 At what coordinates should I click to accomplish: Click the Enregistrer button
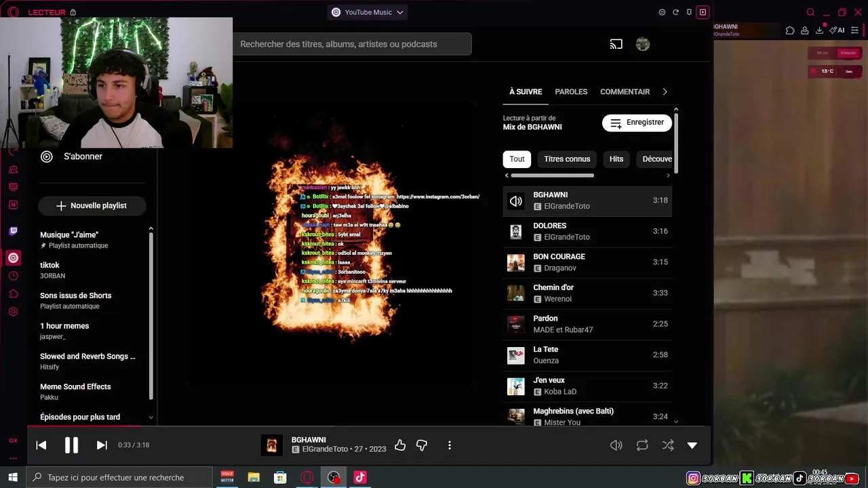click(637, 123)
